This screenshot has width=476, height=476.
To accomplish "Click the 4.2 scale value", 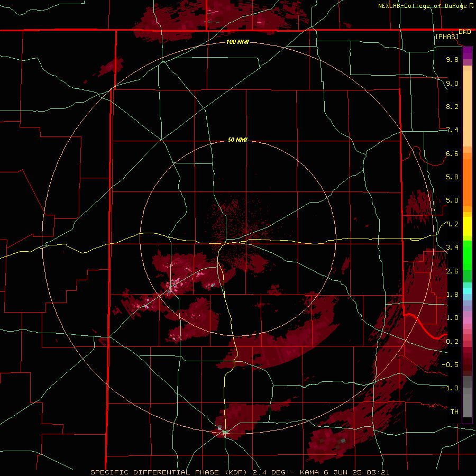I will pyautogui.click(x=452, y=224).
